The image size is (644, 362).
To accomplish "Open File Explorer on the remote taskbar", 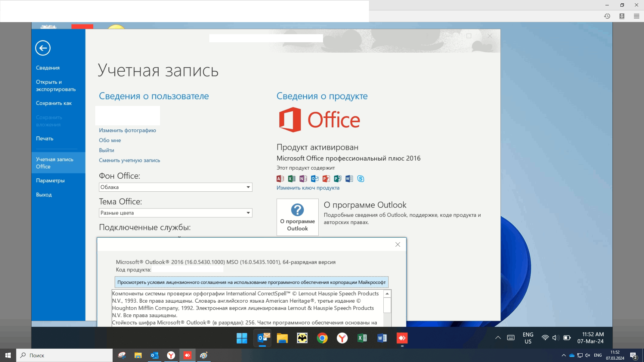I will 282,338.
